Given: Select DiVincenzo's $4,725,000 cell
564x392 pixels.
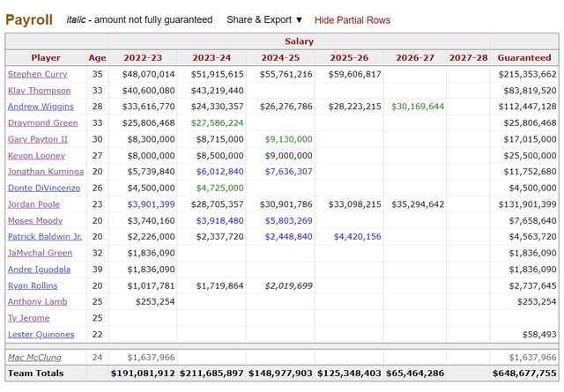Looking at the screenshot, I should click(211, 189).
